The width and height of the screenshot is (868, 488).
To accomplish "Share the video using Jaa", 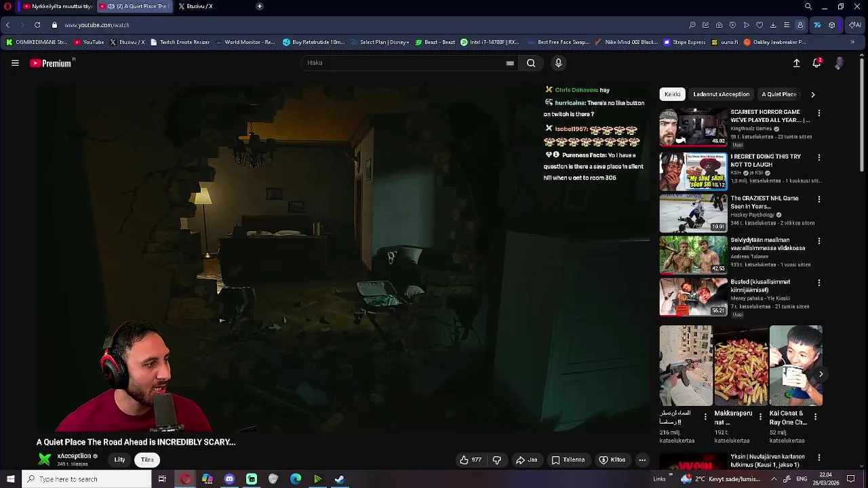I will point(527,460).
